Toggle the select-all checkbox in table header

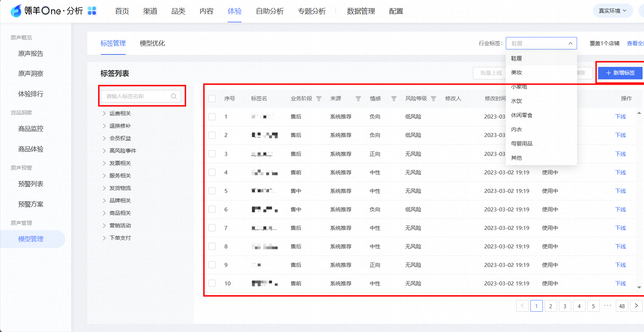pos(212,99)
